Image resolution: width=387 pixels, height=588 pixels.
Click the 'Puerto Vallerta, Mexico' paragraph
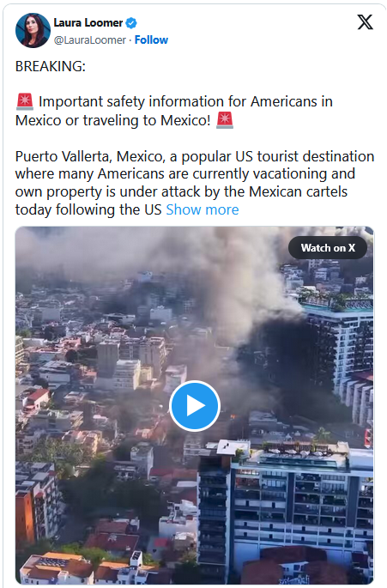[195, 183]
